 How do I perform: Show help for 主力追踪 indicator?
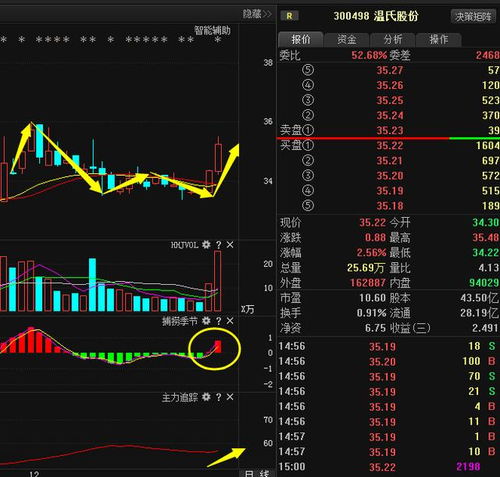point(219,397)
